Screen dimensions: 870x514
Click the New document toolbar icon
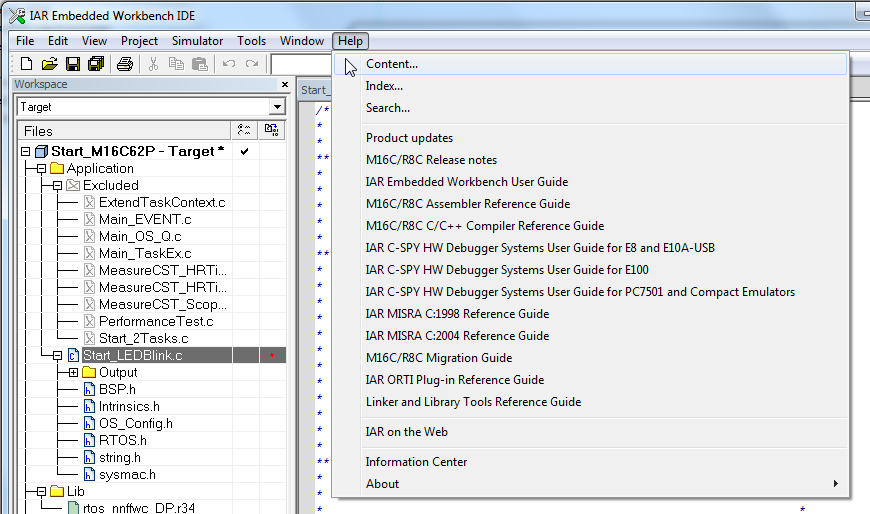click(x=26, y=64)
